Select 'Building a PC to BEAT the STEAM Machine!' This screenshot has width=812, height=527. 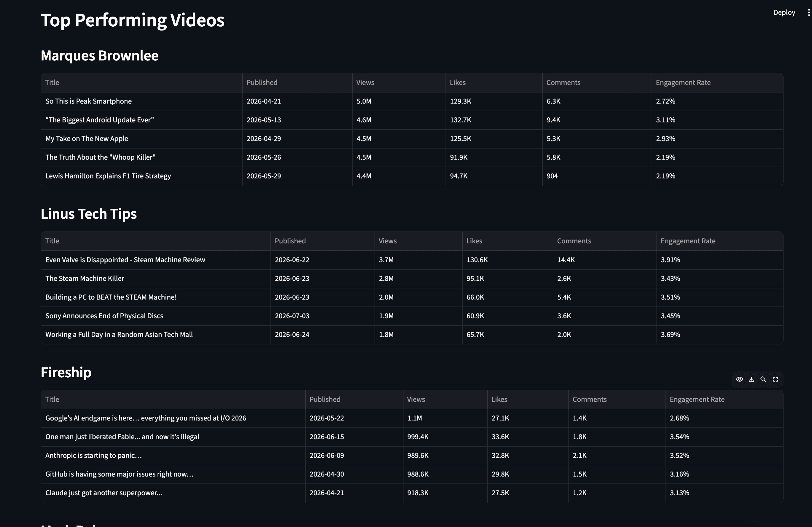coord(156,297)
